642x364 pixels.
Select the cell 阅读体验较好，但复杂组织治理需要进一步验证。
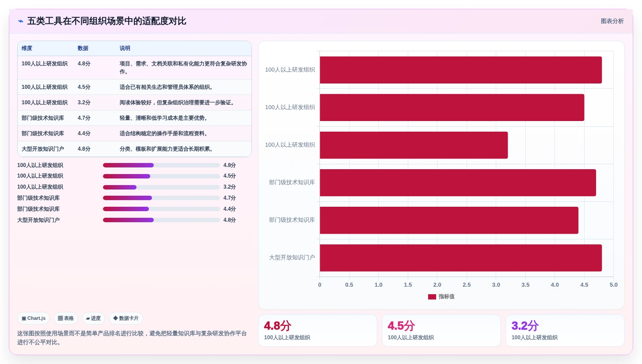point(183,102)
